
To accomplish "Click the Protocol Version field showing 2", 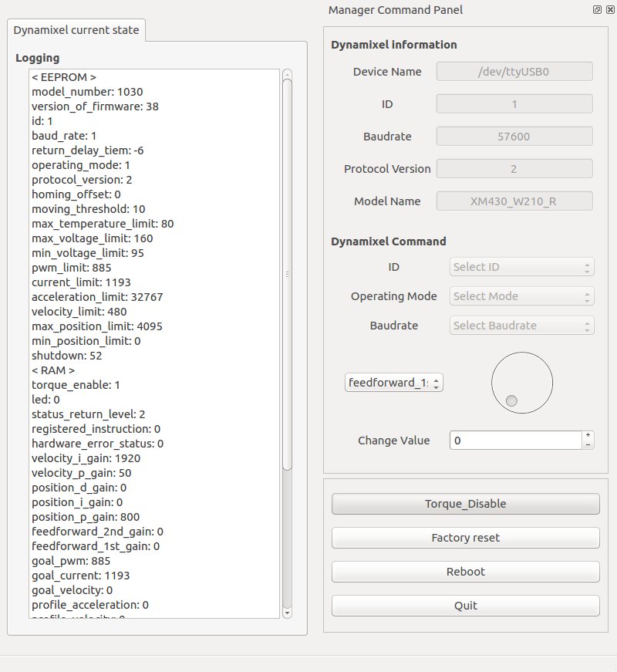I will pos(514,169).
